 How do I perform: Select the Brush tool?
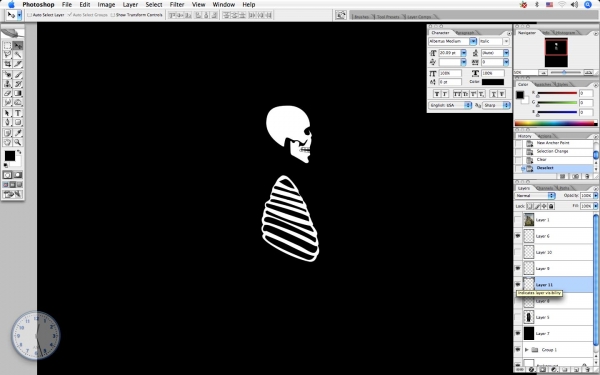pos(18,75)
